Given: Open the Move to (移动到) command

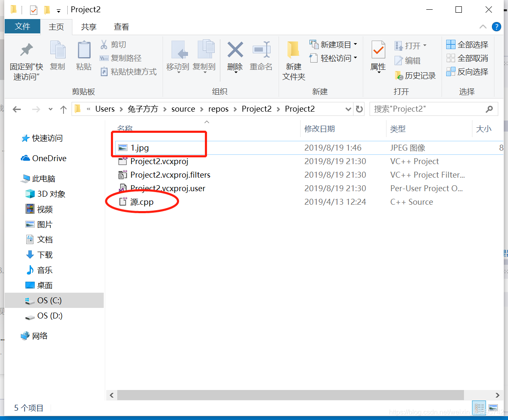Looking at the screenshot, I should (178, 57).
